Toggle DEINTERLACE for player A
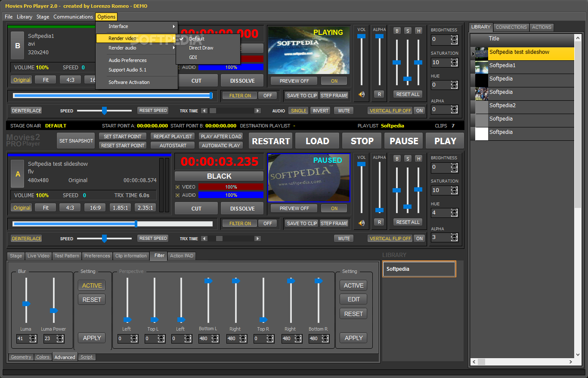This screenshot has height=378, width=588. coord(26,239)
